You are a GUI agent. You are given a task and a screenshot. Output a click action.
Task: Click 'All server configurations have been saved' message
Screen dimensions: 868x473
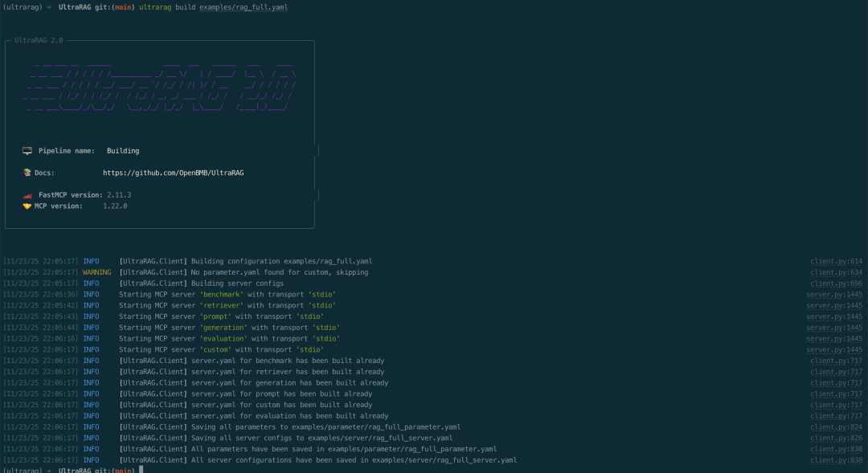click(354, 460)
